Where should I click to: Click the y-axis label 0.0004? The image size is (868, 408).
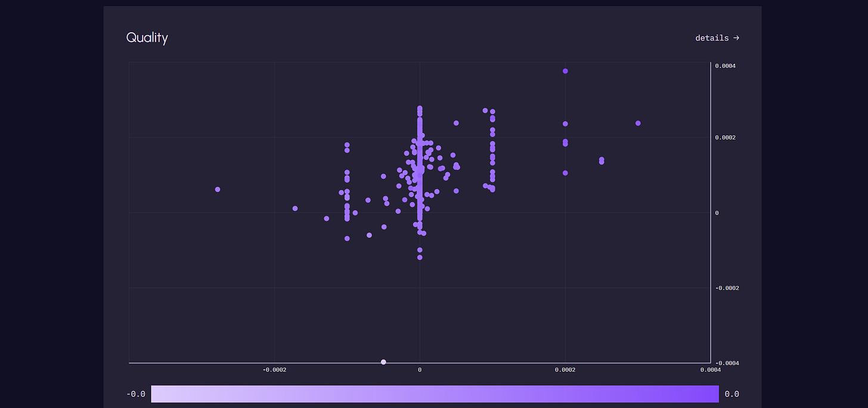point(726,66)
